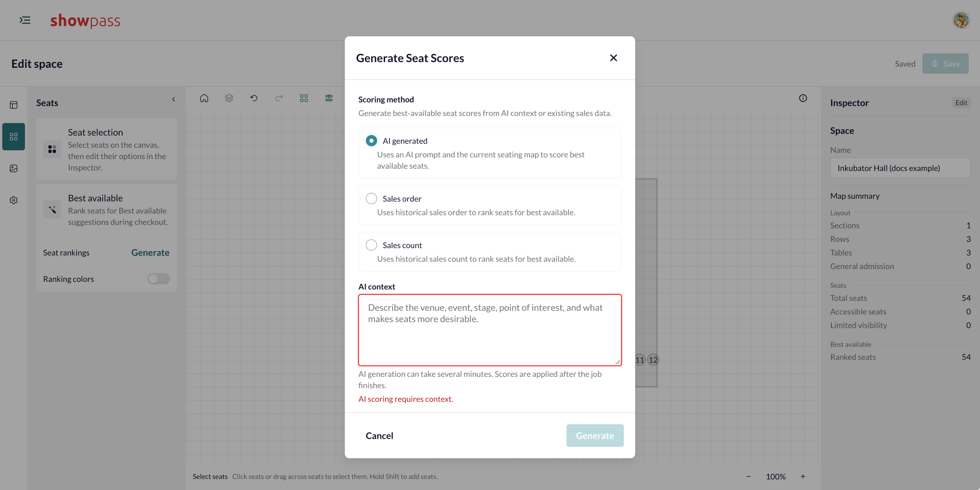Click the showpass logo
The width and height of the screenshot is (980, 490).
click(85, 21)
